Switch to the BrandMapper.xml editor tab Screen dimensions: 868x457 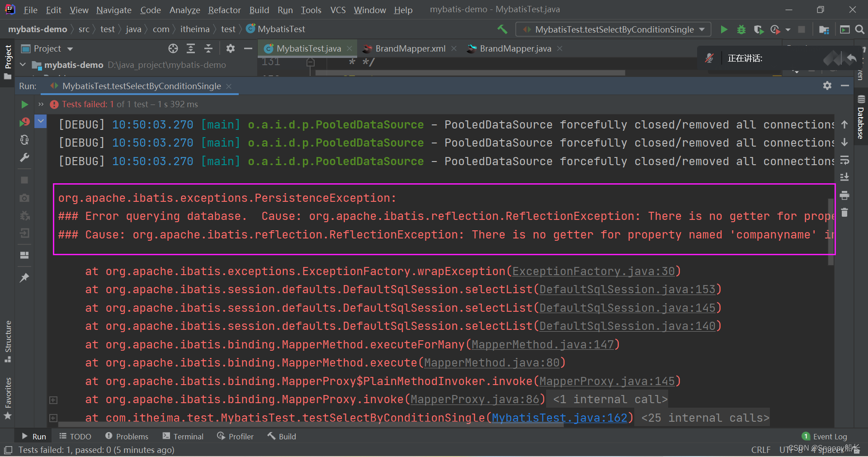tap(410, 48)
